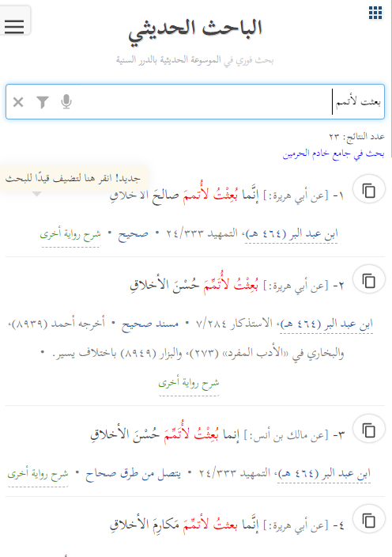Open search filter funnel icon
Screen dimensions: 392x557
43,102
